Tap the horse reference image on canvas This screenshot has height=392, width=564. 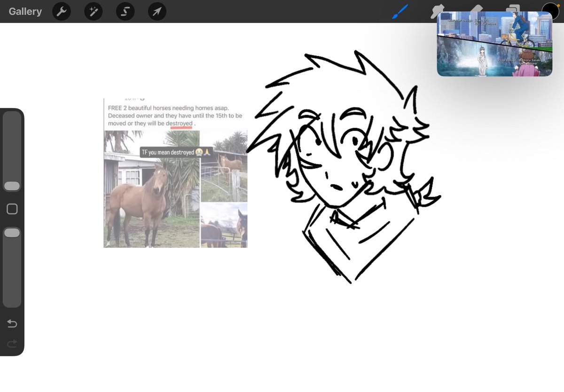175,173
